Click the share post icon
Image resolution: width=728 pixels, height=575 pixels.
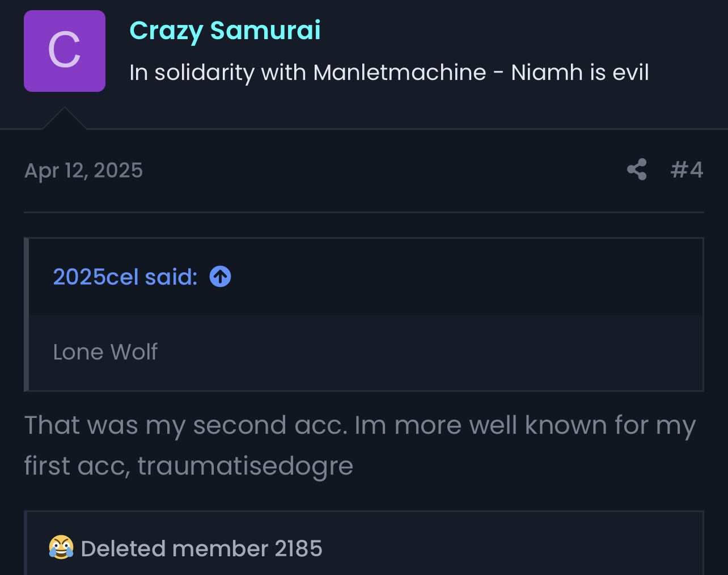[x=637, y=170]
